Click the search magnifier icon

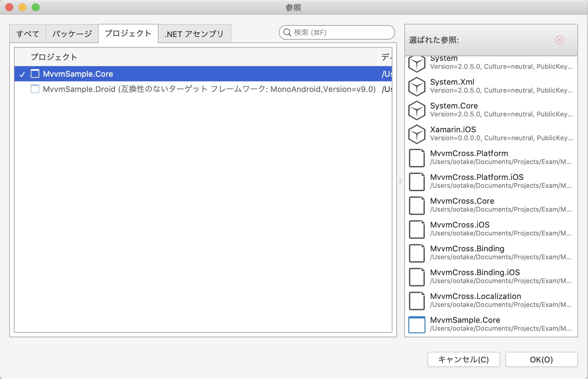[x=287, y=32]
